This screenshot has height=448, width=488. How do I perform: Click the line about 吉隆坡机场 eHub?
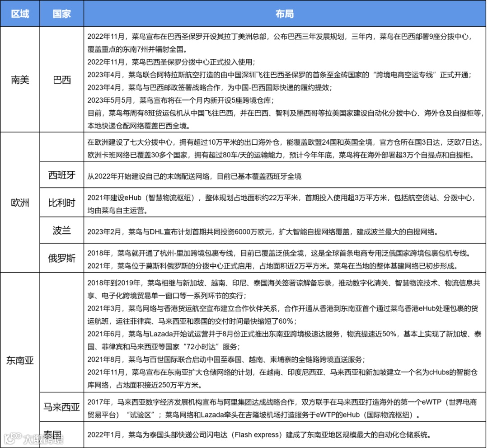click(x=254, y=415)
